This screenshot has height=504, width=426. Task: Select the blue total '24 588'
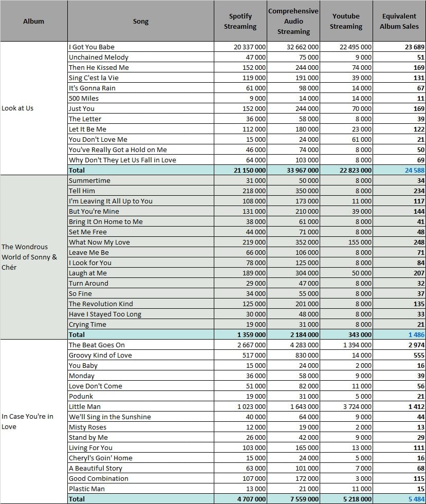pyautogui.click(x=415, y=171)
